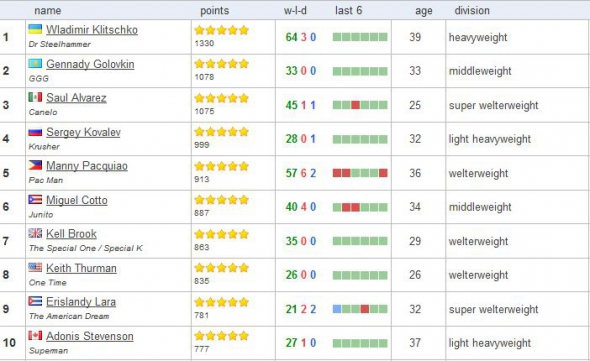Click the UK flag beside Kell Brook

35,233
